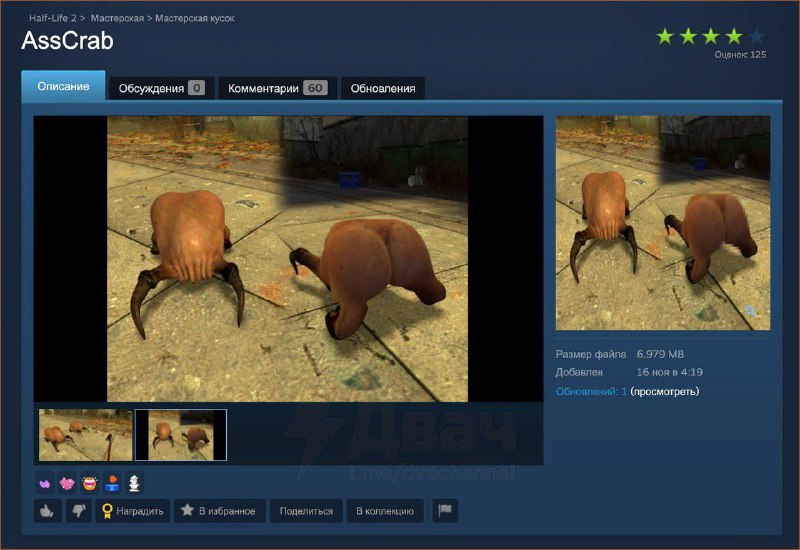Viewport: 800px width, 550px height.
Task: Select the second highlighted screenshot thumbnail
Action: click(181, 435)
